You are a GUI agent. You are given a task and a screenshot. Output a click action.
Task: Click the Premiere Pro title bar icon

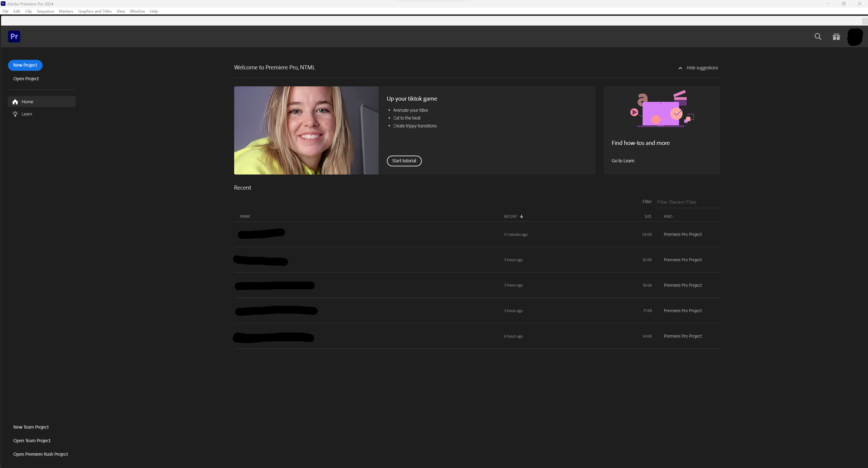point(3,4)
